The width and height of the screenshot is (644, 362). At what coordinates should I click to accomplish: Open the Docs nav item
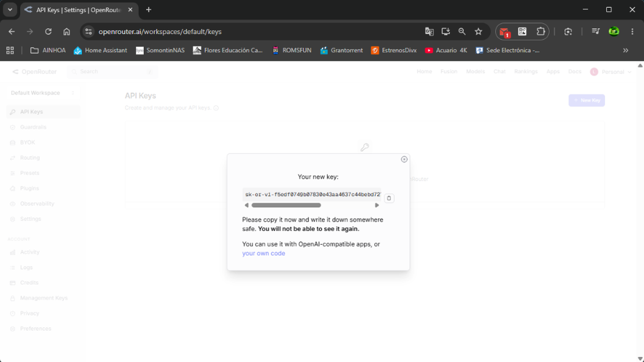[575, 72]
